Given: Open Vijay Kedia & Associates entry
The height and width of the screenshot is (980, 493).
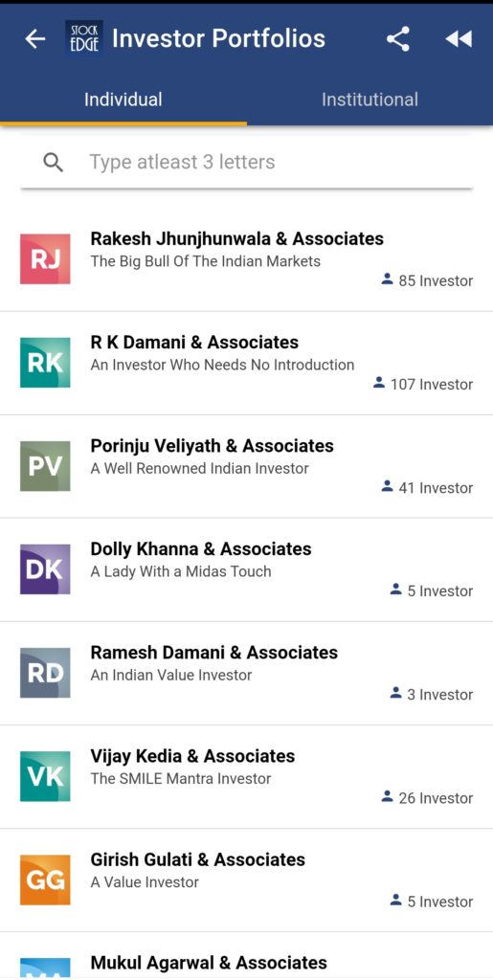Looking at the screenshot, I should pyautogui.click(x=246, y=777).
